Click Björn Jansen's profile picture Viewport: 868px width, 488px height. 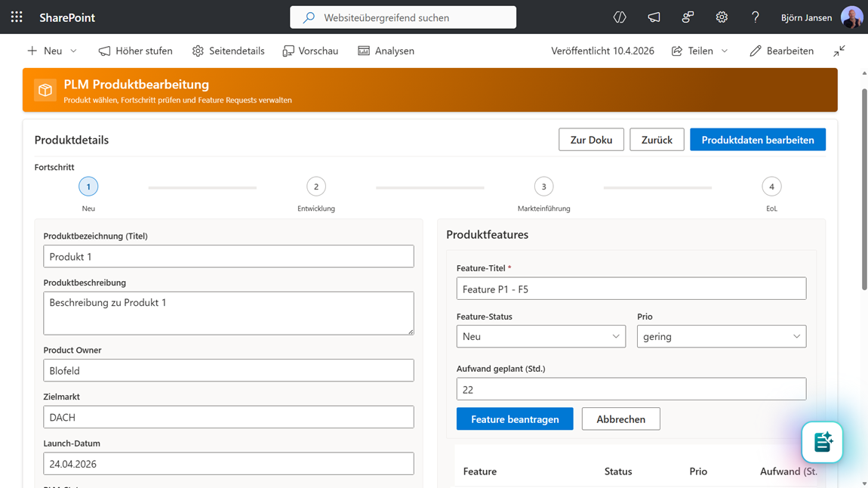tap(851, 17)
